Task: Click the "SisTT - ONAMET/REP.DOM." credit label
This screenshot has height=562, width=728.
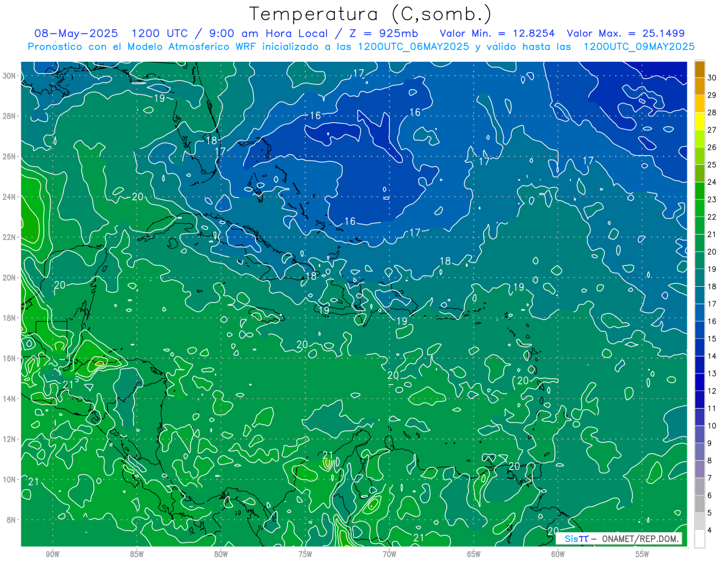Action: tap(619, 538)
